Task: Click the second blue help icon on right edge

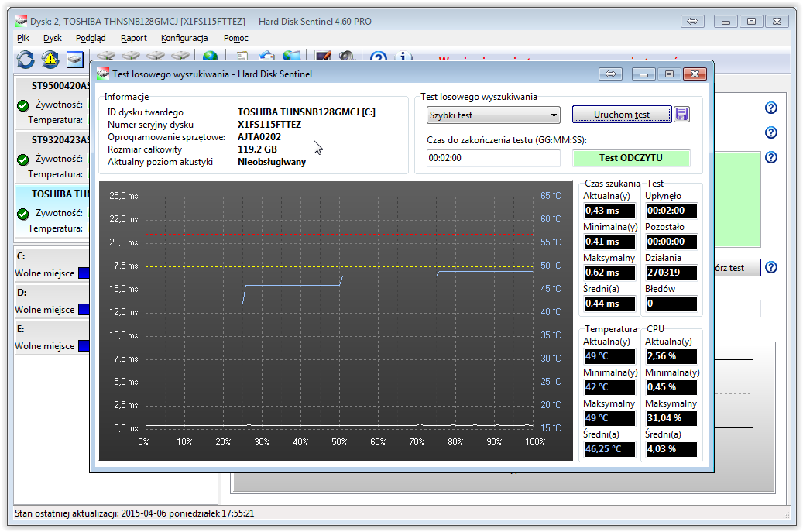Action: (770, 132)
